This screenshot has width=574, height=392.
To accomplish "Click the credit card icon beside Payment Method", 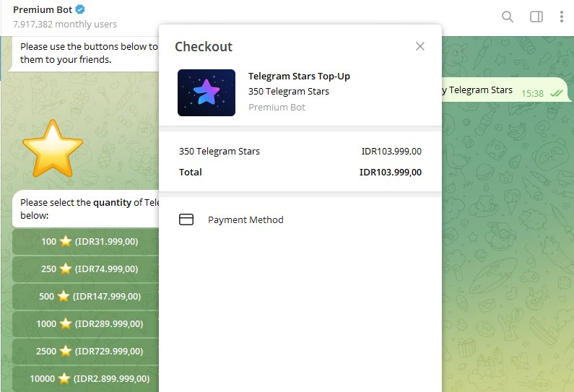I will pyautogui.click(x=186, y=219).
